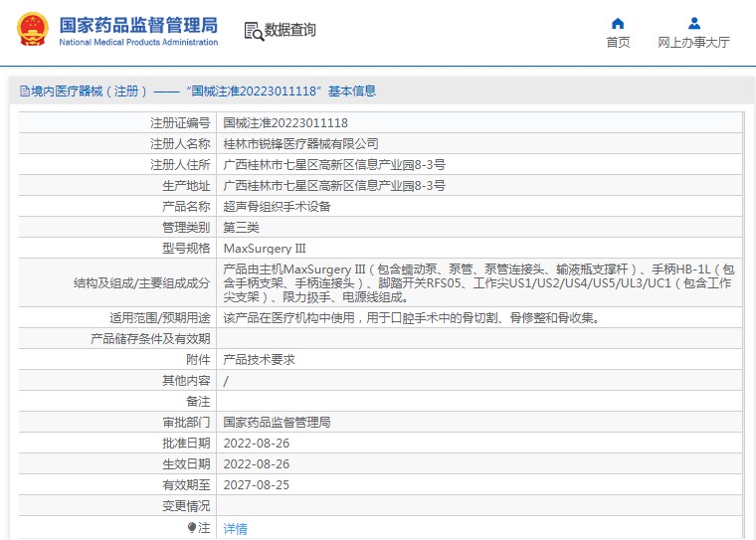The image size is (756, 540).
Task: Click the product name 超声骨组织手术设备
Action: [x=277, y=207]
